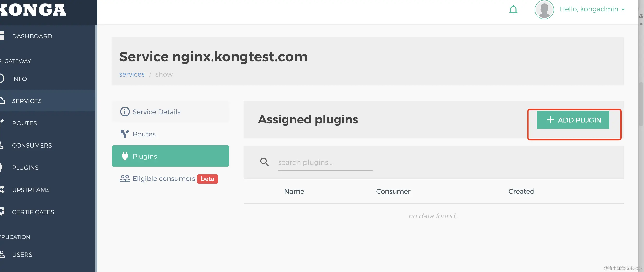Click the kongadmin user avatar

point(544,10)
